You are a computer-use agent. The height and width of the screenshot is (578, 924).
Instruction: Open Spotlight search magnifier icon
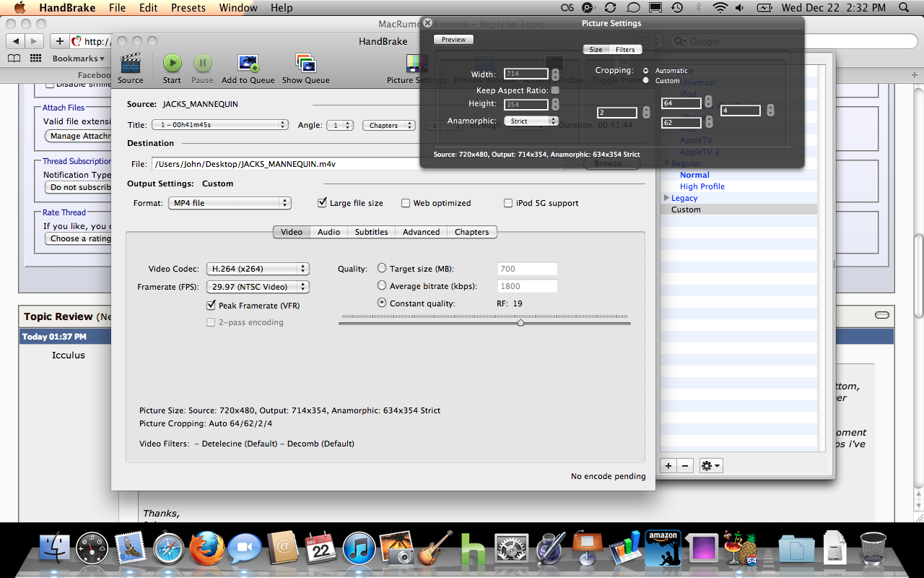(905, 8)
